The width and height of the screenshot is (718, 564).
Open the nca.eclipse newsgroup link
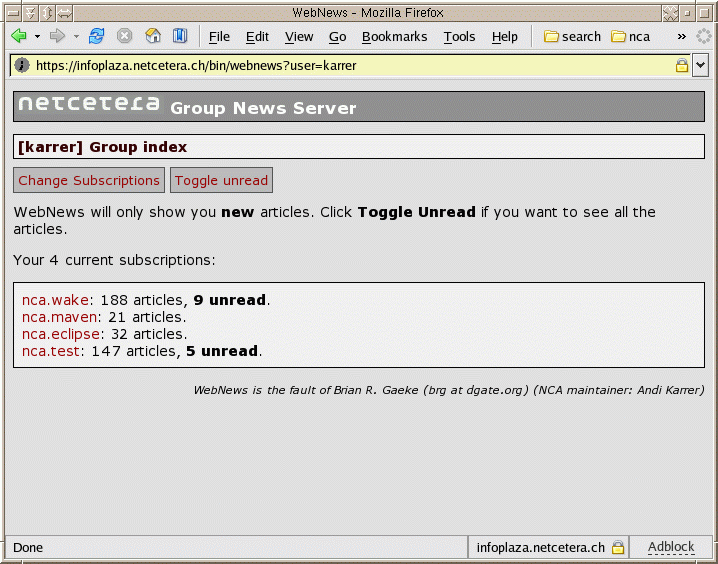point(61,334)
